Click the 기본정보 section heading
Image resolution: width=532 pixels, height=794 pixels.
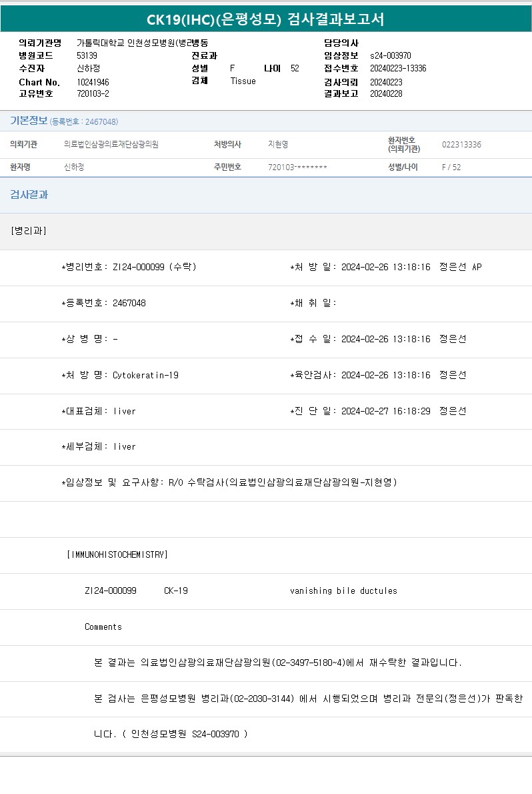tap(29, 121)
